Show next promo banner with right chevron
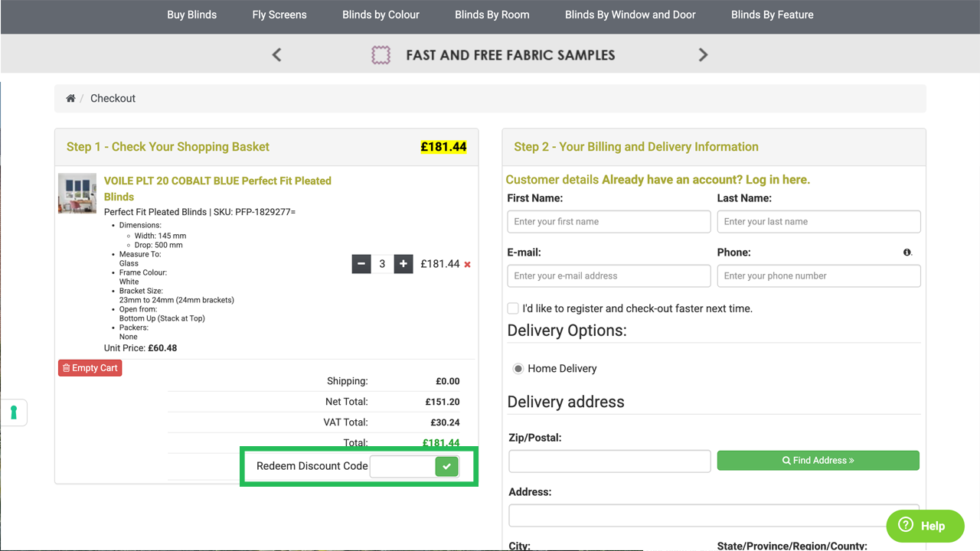The image size is (980, 551). pos(703,55)
